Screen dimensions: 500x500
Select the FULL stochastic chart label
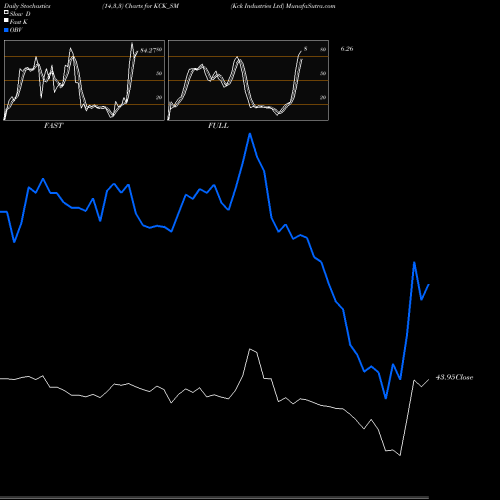tap(218, 126)
